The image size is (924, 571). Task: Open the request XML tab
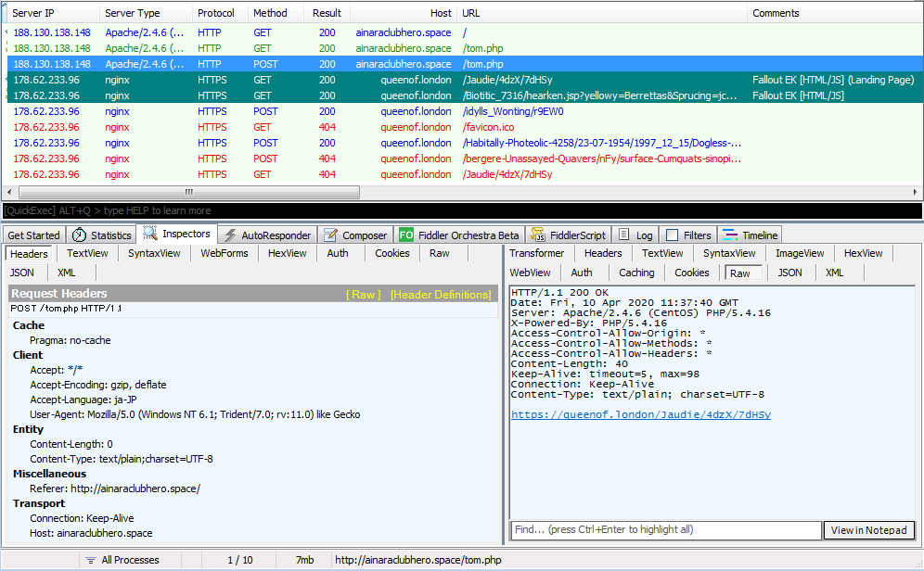click(67, 273)
